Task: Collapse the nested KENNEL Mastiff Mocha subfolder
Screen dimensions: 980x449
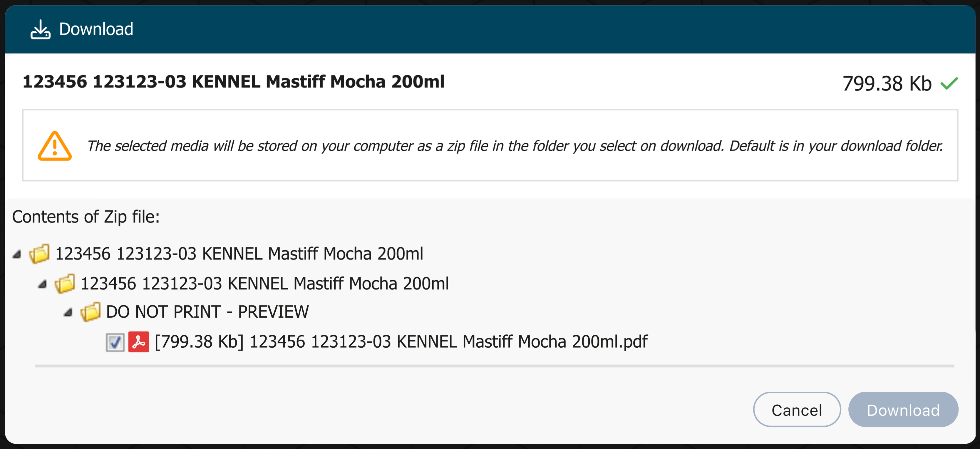Action: pos(42,284)
